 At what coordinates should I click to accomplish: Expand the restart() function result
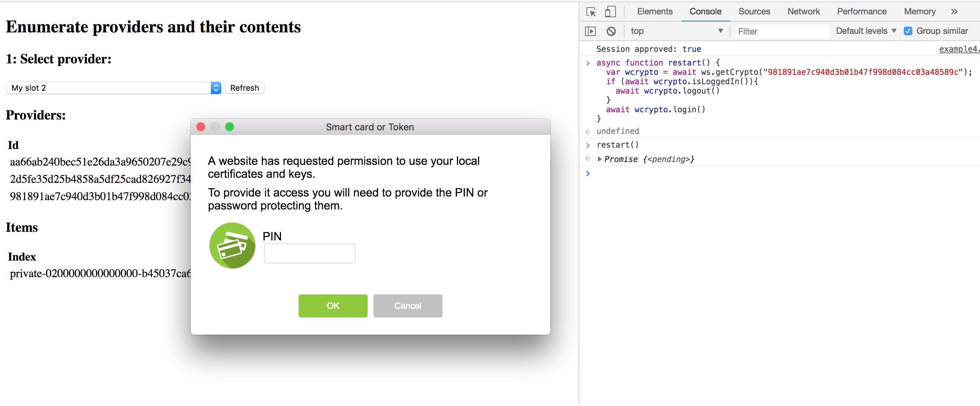[588, 145]
